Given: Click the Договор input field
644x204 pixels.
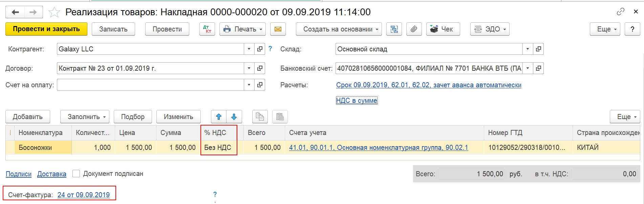Looking at the screenshot, I should coord(150,68).
